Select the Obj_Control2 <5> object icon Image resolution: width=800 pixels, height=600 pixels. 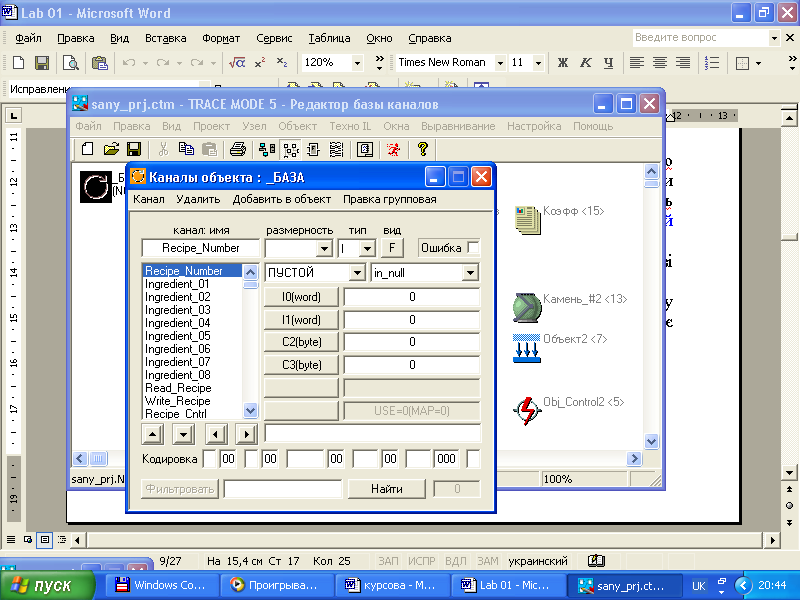(526, 410)
